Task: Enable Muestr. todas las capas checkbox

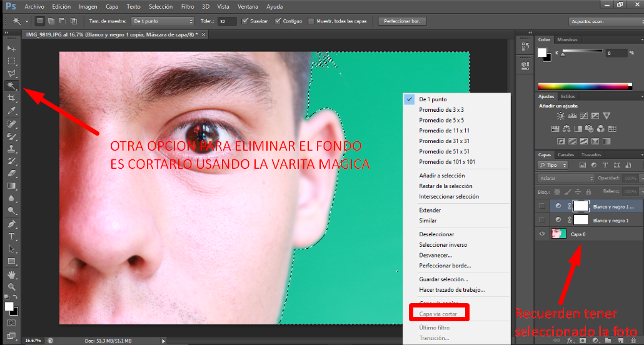Action: 311,21
